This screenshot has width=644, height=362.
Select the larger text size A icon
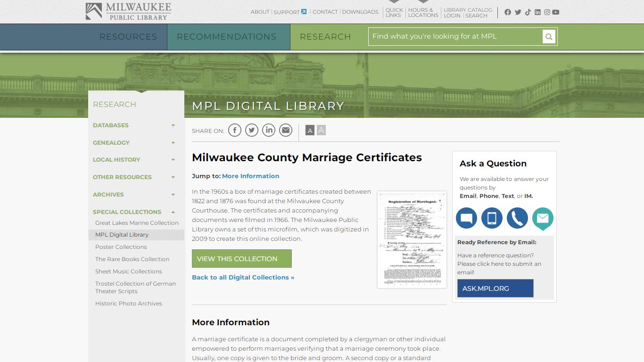click(321, 130)
